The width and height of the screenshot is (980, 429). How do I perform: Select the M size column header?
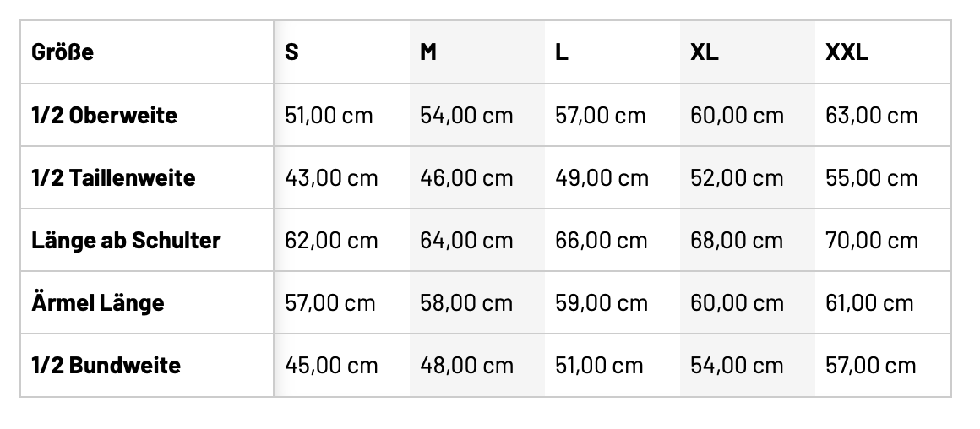(428, 52)
